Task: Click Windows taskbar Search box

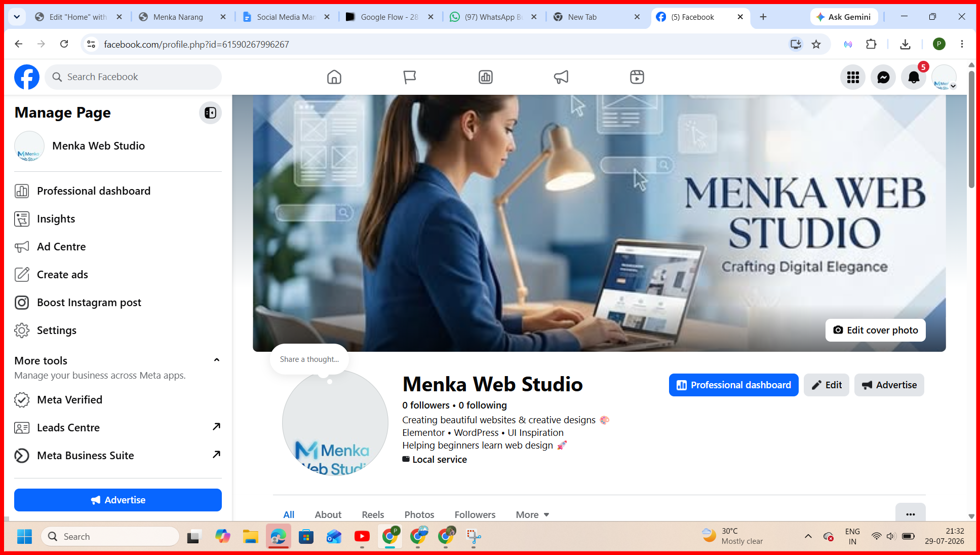Action: [x=110, y=536]
